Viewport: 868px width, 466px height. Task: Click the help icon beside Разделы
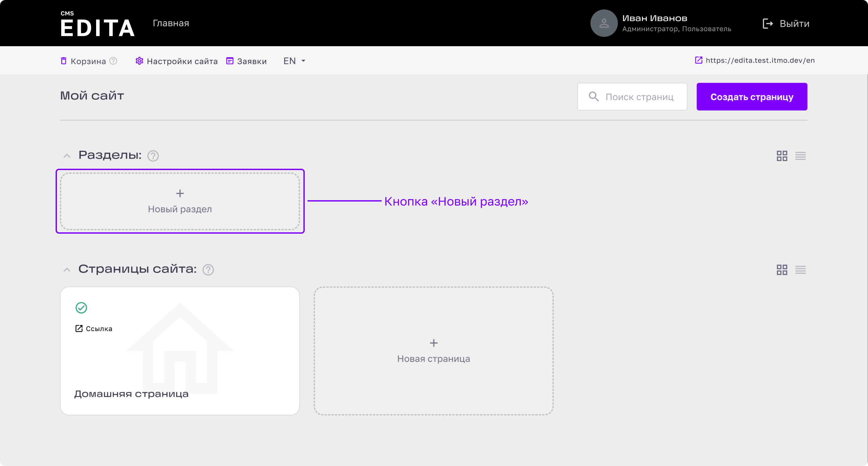pyautogui.click(x=153, y=156)
